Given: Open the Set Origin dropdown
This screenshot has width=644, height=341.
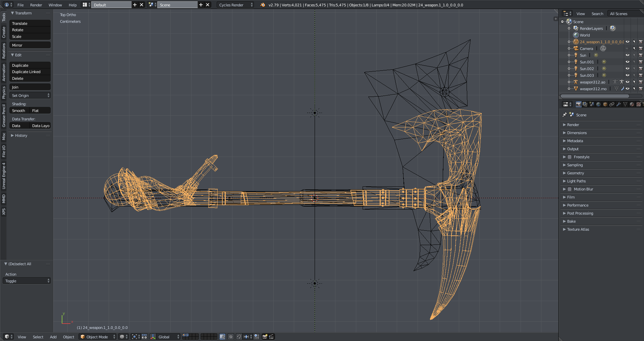Looking at the screenshot, I should (x=30, y=96).
